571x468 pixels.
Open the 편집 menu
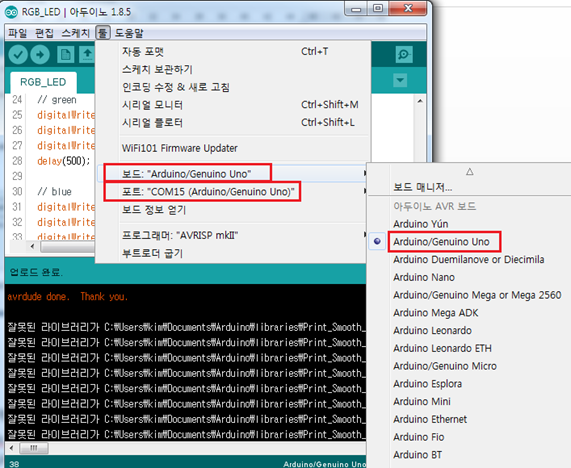click(x=44, y=33)
